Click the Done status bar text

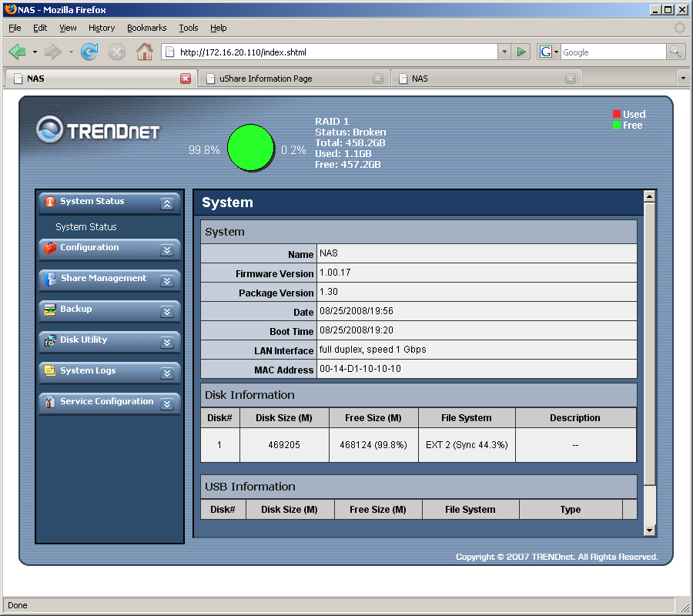pos(18,605)
